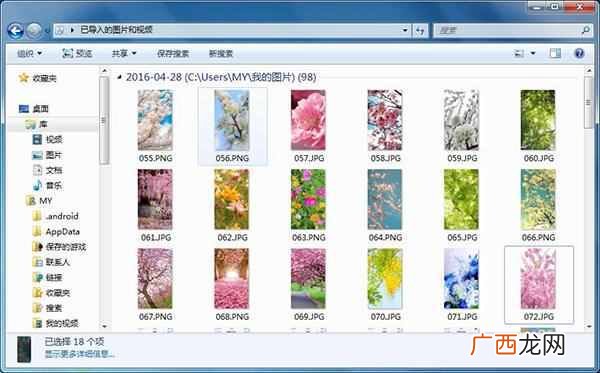
Task: Select the 063.PNG thumbnail
Action: 308,199
